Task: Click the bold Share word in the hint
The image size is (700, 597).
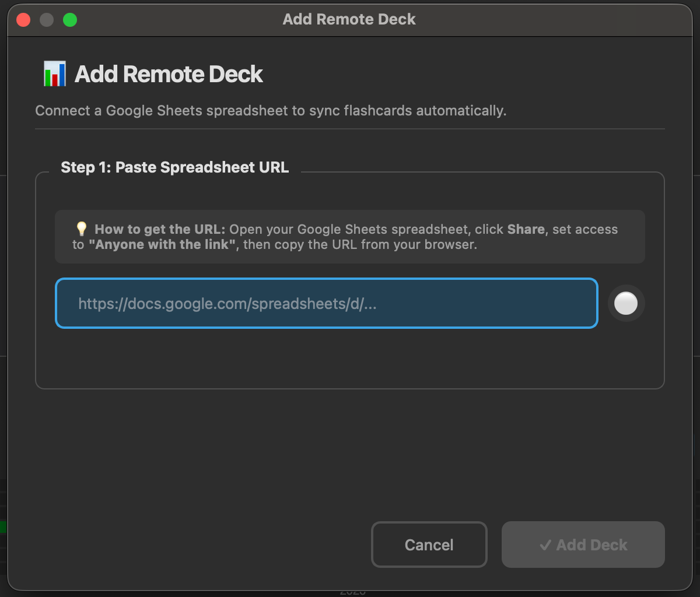Action: pos(526,229)
